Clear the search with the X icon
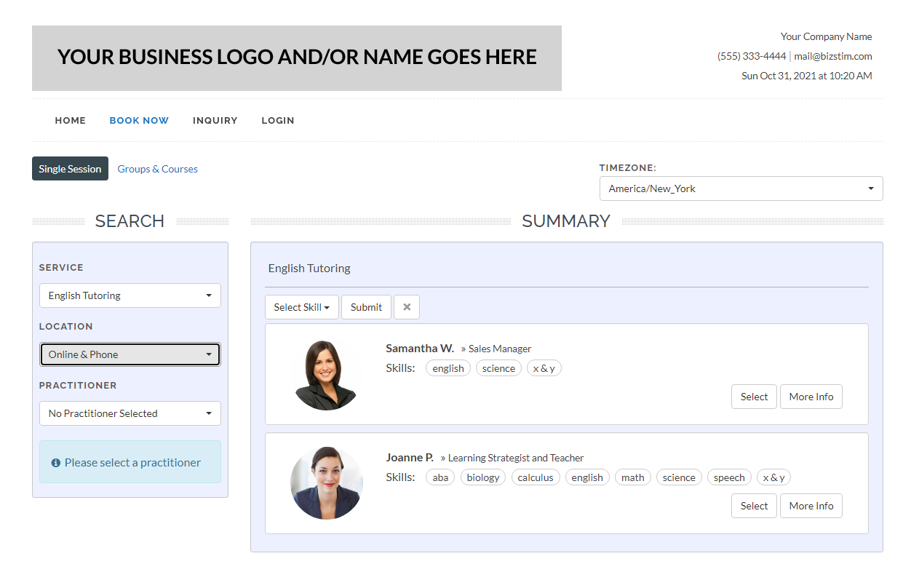The image size is (919, 588). pos(406,306)
